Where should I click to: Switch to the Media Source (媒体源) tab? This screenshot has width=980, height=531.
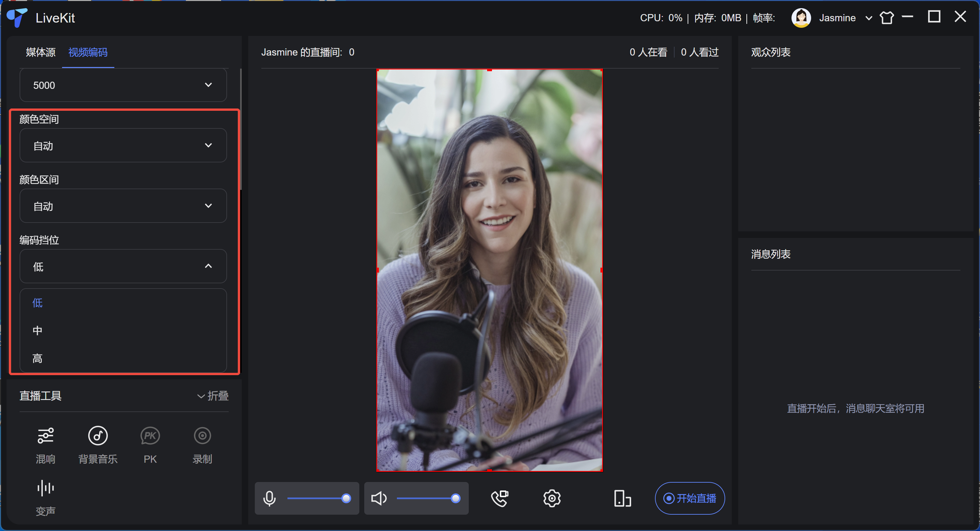(40, 52)
